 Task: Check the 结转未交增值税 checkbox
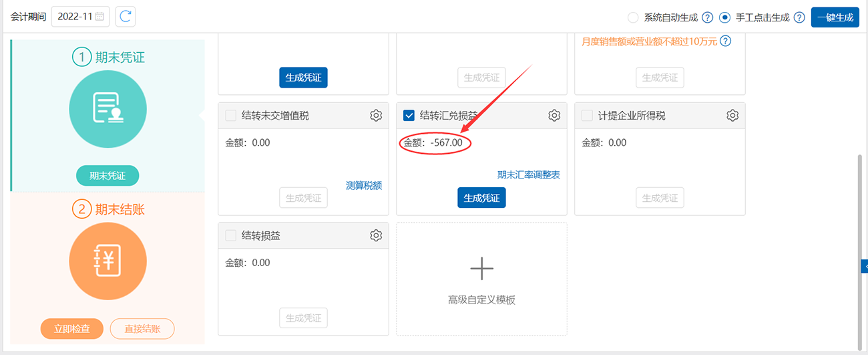pos(231,116)
